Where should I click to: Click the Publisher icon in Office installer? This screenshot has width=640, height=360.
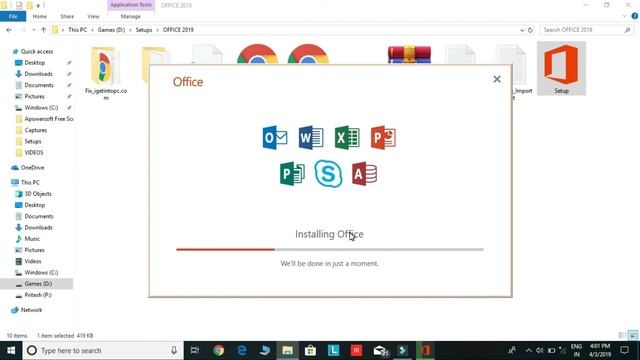292,174
